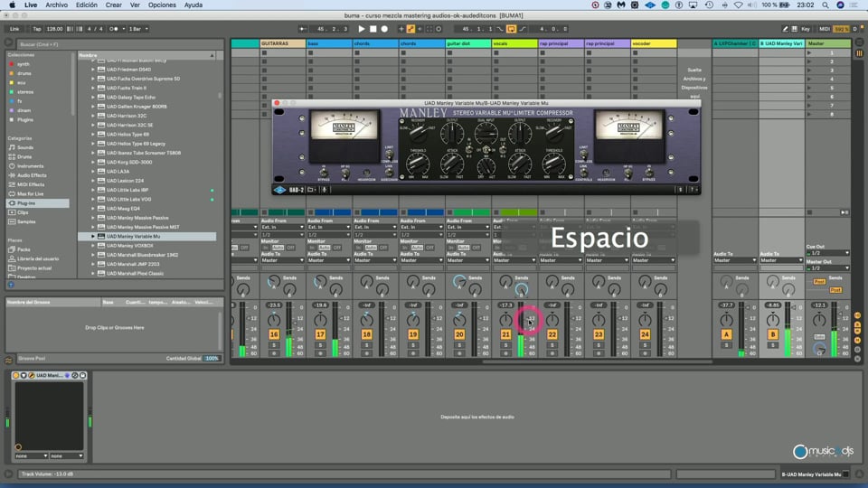Open Crear menu
Screen dimensions: 868x488
pyautogui.click(x=114, y=5)
